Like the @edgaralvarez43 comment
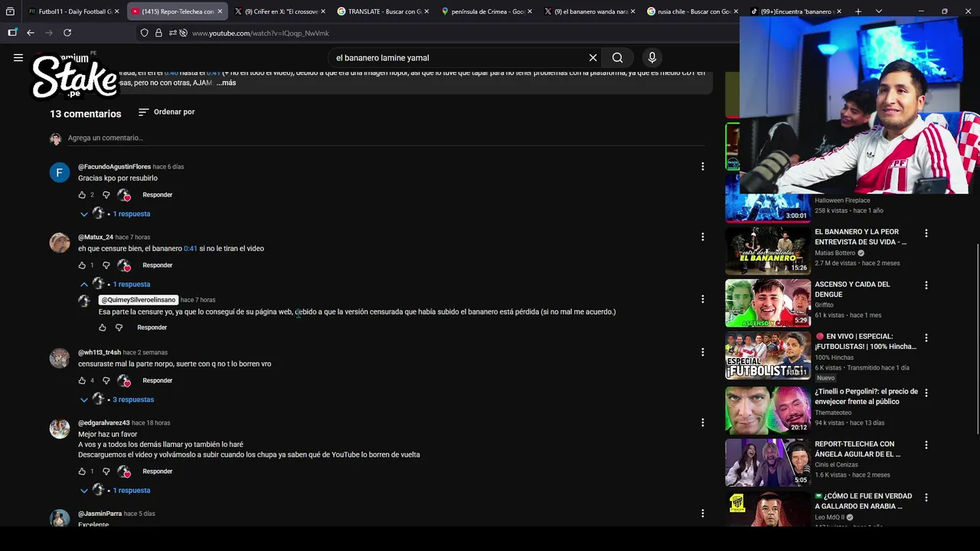The height and width of the screenshot is (551, 980). tap(82, 471)
